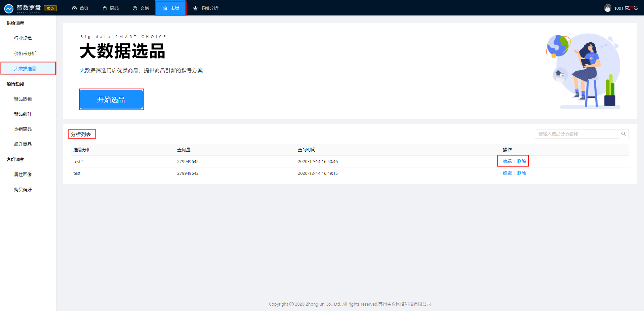This screenshot has height=311, width=644.
Task: Click 编辑 link for test2 row
Action: (507, 161)
